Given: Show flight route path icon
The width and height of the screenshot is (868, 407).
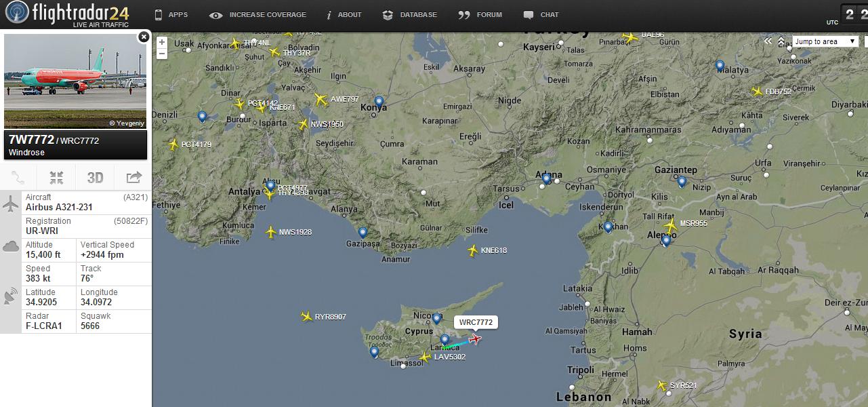Looking at the screenshot, I should point(18,178).
